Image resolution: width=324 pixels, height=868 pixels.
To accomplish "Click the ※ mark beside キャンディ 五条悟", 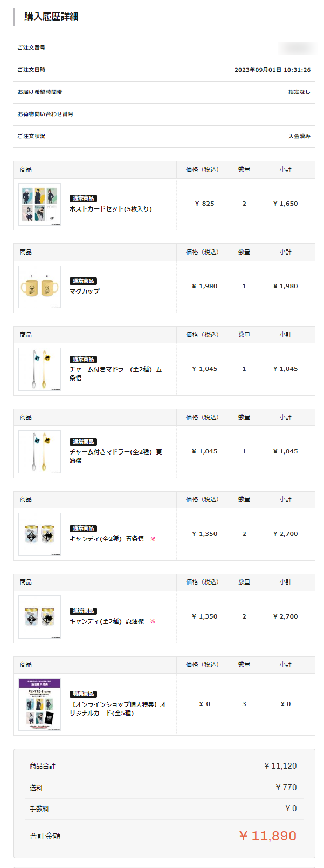I will (153, 539).
